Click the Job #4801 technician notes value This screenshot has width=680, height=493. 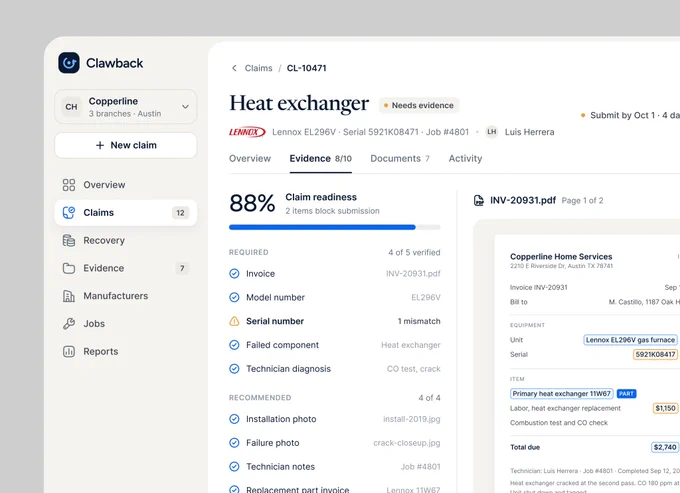(421, 467)
